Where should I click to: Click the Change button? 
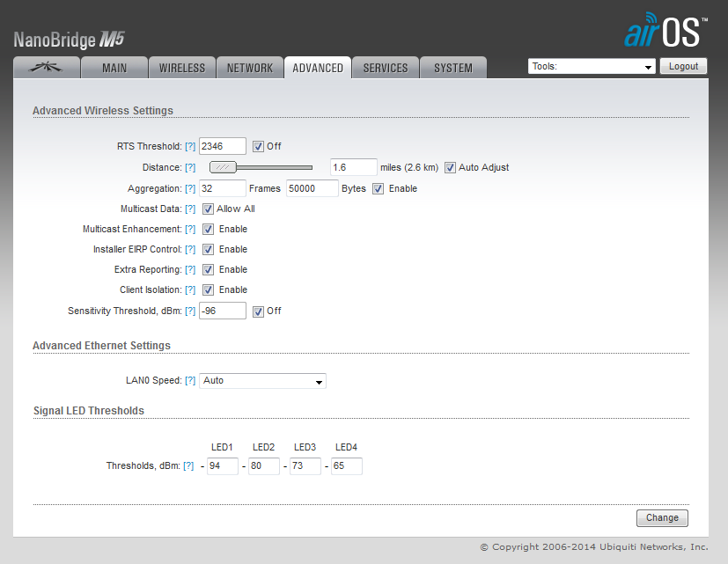pos(662,518)
